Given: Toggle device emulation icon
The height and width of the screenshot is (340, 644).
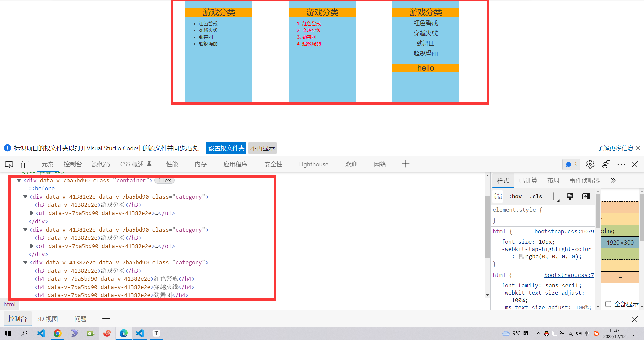Looking at the screenshot, I should pos(25,164).
